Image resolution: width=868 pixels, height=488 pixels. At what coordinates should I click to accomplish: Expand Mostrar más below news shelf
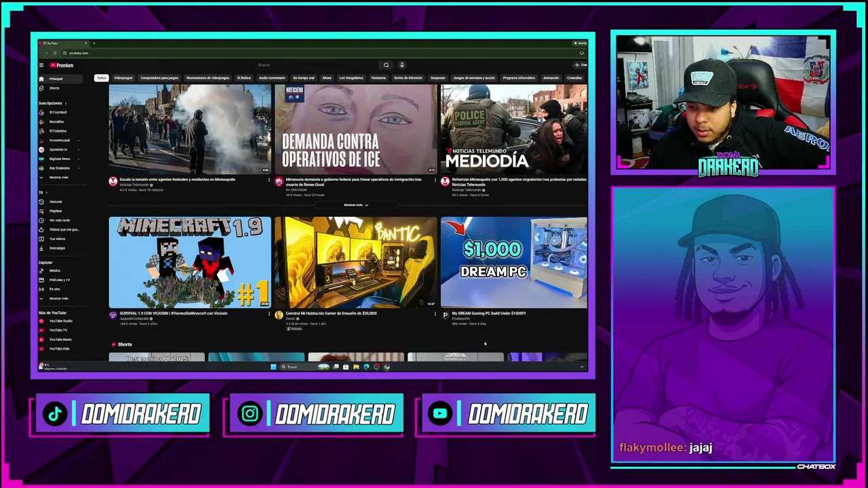point(355,205)
